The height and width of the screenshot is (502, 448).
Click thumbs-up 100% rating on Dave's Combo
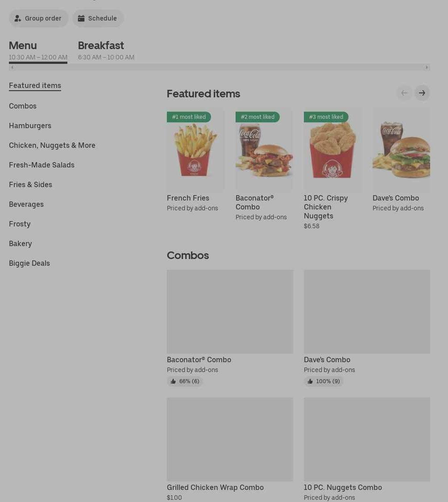pos(324,381)
